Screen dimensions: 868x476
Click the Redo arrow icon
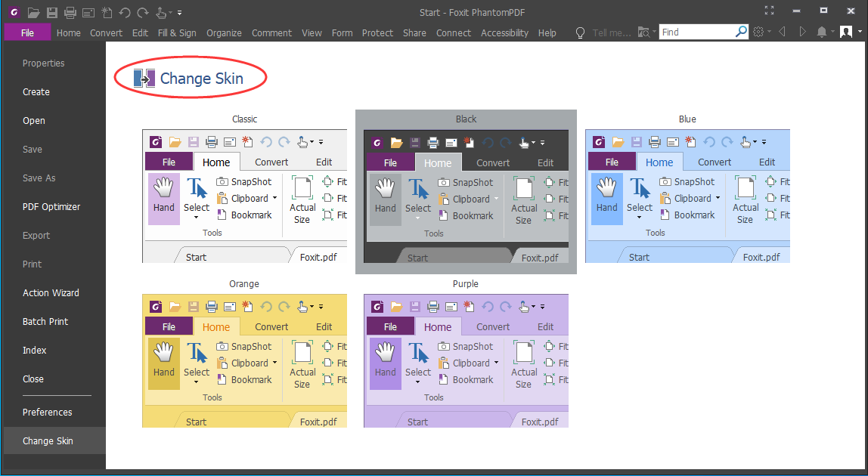click(x=143, y=12)
